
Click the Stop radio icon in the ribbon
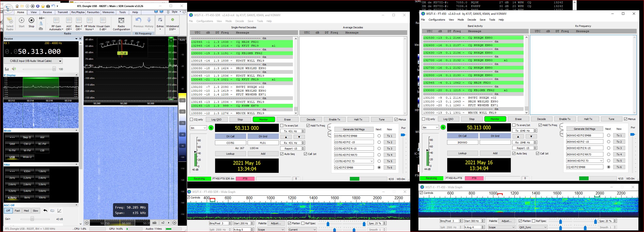click(31, 20)
